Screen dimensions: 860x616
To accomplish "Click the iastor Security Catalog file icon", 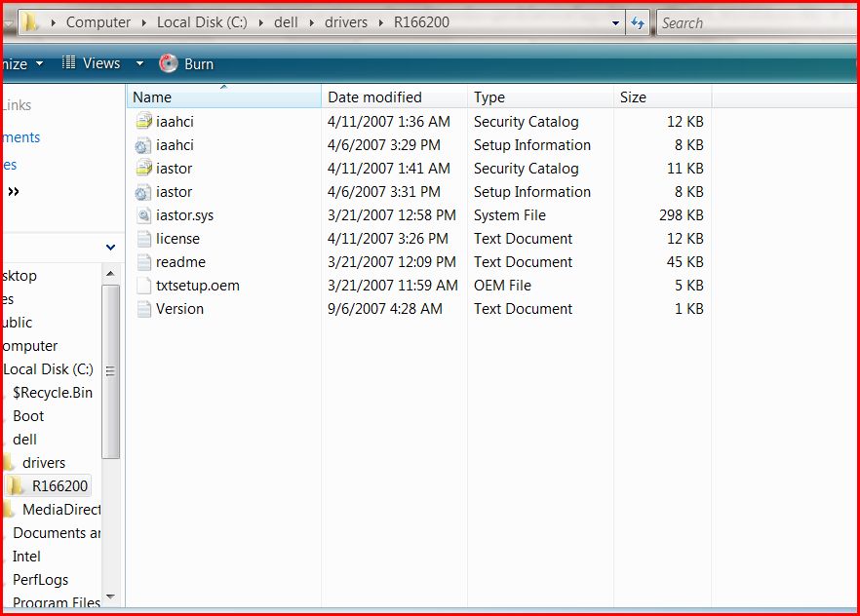I will (x=143, y=169).
